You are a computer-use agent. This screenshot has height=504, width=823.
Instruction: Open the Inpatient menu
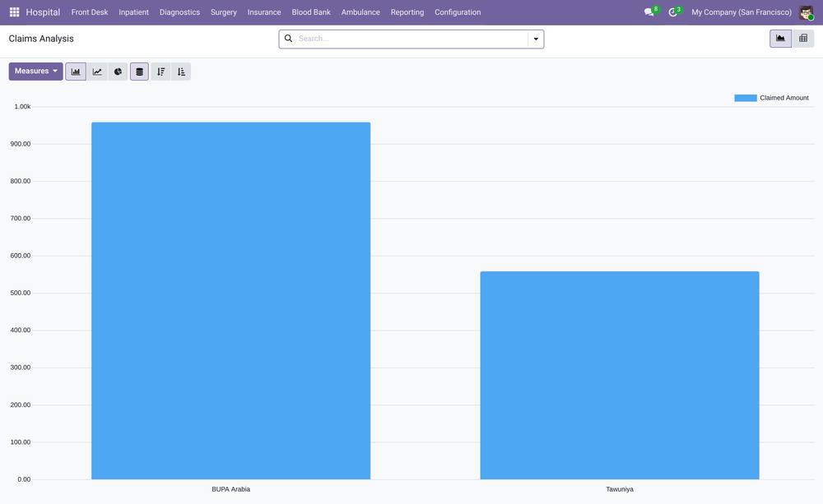(134, 12)
